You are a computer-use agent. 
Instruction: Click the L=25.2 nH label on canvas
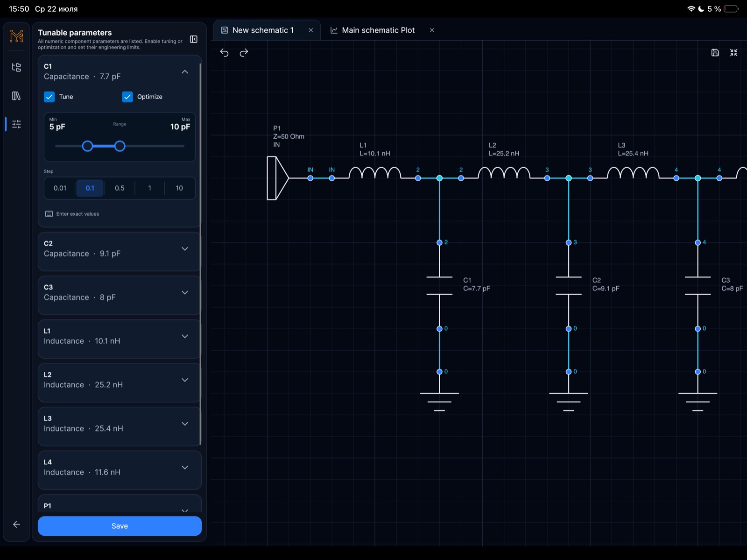pos(504,154)
